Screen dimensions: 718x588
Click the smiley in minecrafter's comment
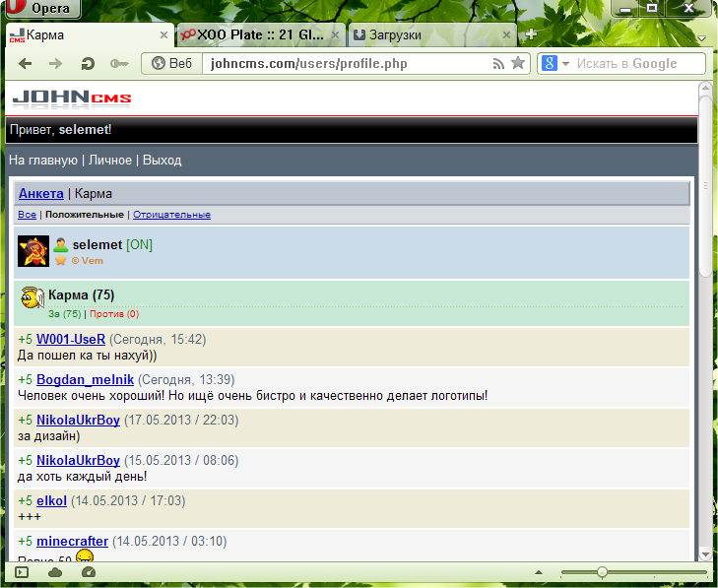[x=85, y=555]
